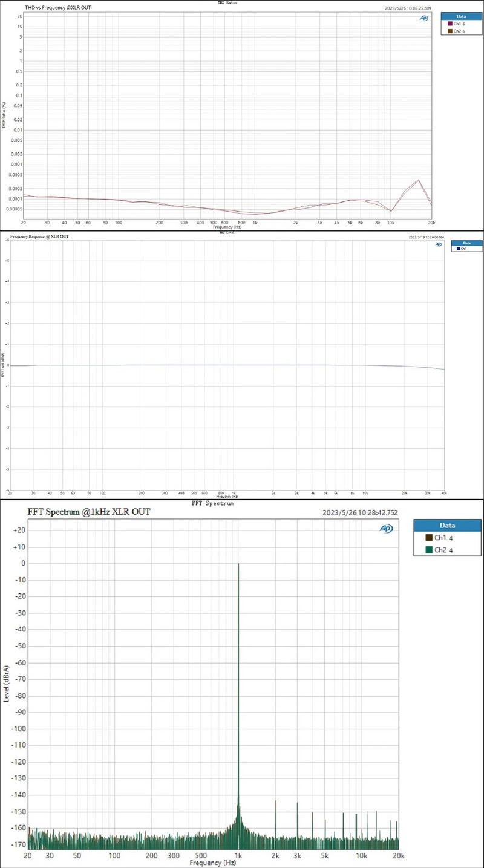Image resolution: width=484 pixels, height=868 pixels.
Task: Expand the Data legend of the FFT Spectrum chart
Action: tap(447, 525)
